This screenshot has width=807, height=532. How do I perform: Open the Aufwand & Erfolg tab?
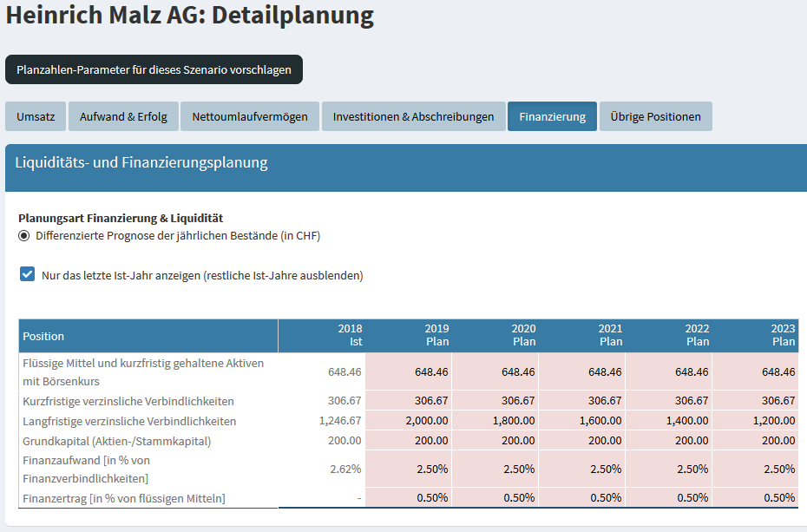point(123,116)
